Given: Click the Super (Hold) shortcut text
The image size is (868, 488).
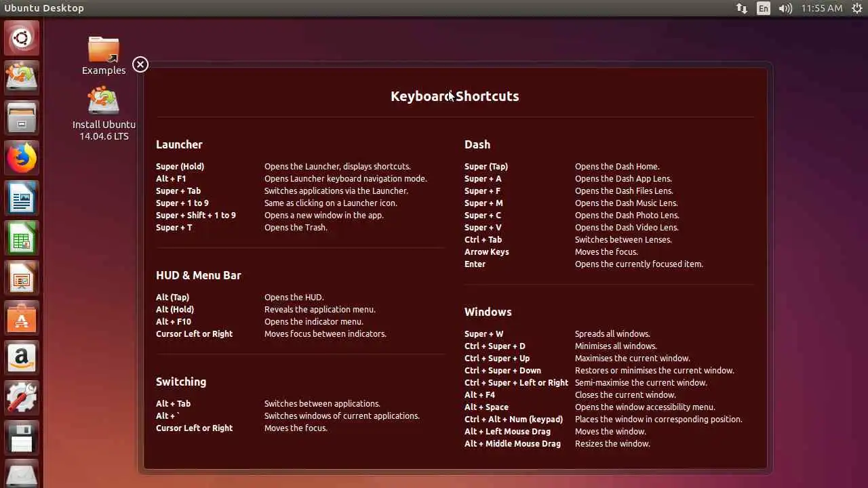Looking at the screenshot, I should [180, 166].
